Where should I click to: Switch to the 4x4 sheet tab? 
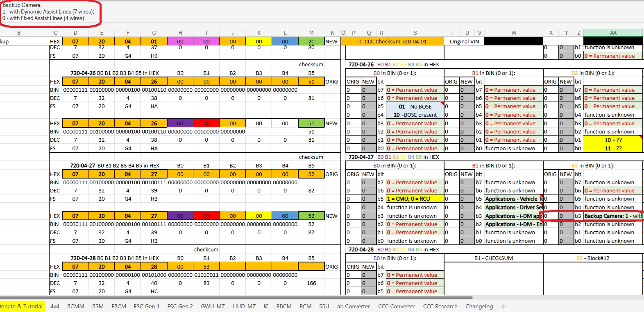tap(55, 306)
